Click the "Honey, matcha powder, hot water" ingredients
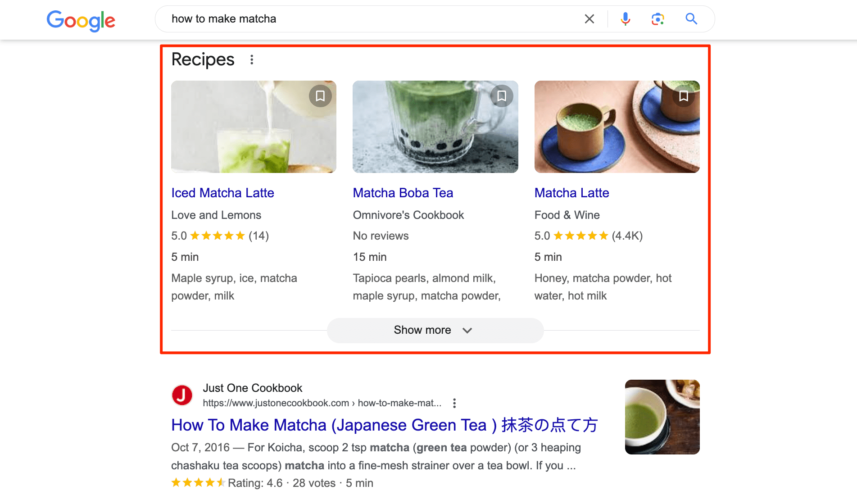The image size is (857, 504). click(603, 287)
